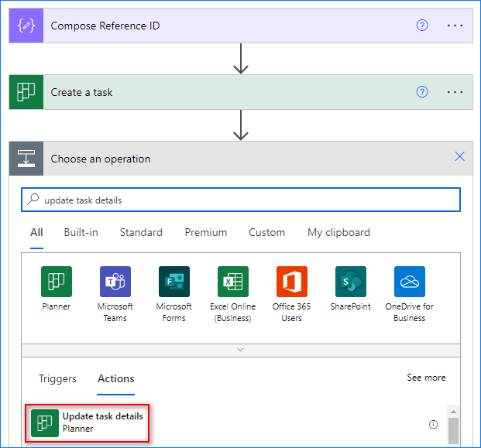
Task: Open the Office 365 Users connector
Action: (x=291, y=282)
